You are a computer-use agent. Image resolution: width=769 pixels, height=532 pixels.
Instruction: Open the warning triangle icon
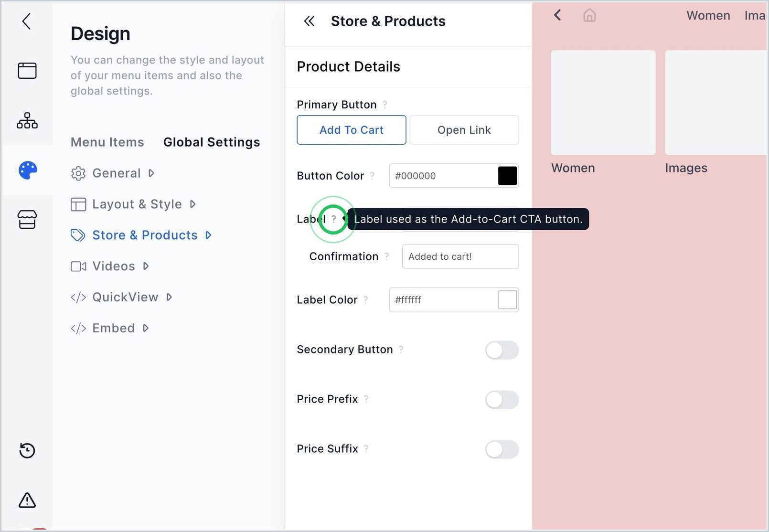tap(27, 500)
